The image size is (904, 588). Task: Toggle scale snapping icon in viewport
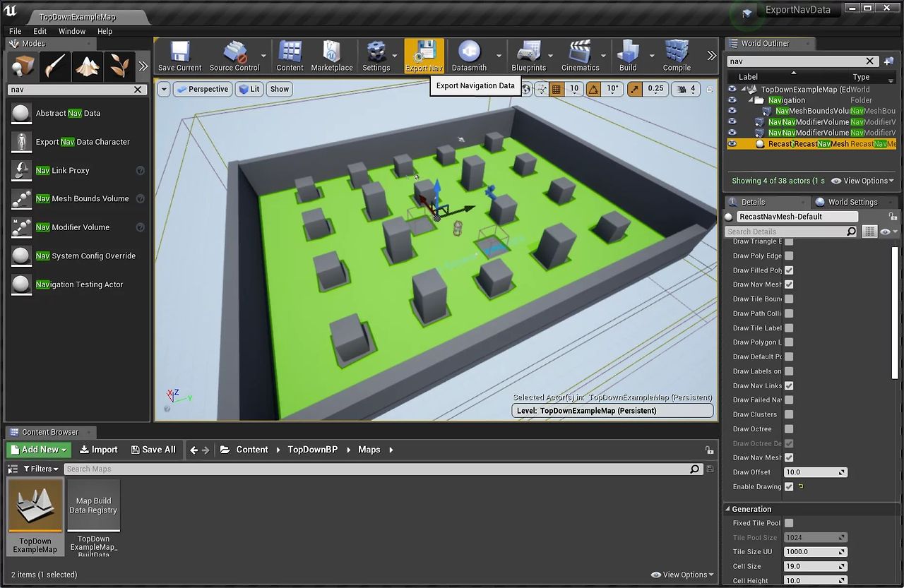point(635,89)
